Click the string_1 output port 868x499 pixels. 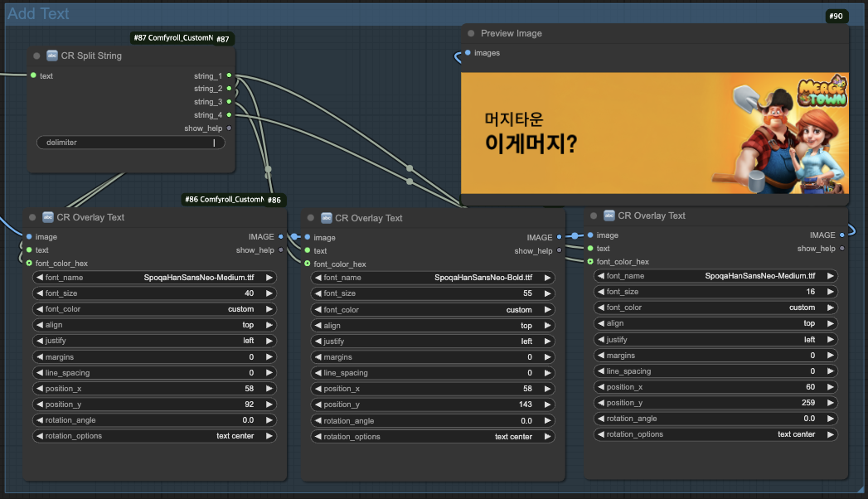point(229,75)
